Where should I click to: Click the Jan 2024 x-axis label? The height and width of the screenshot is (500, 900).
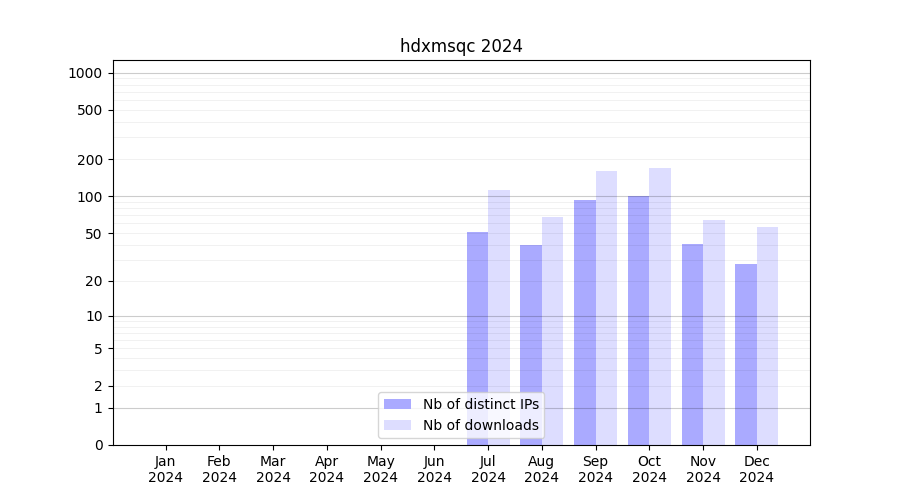tap(166, 469)
